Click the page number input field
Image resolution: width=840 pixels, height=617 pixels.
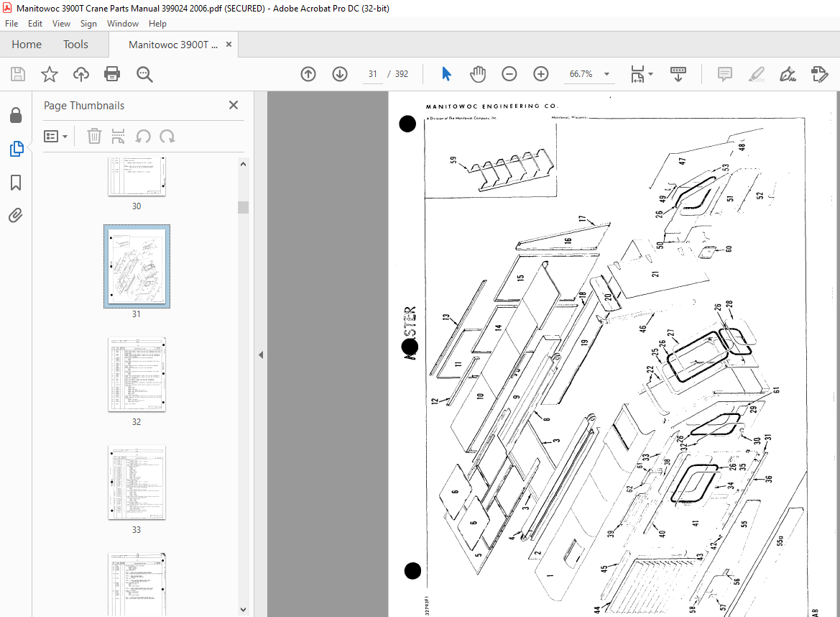coord(373,74)
